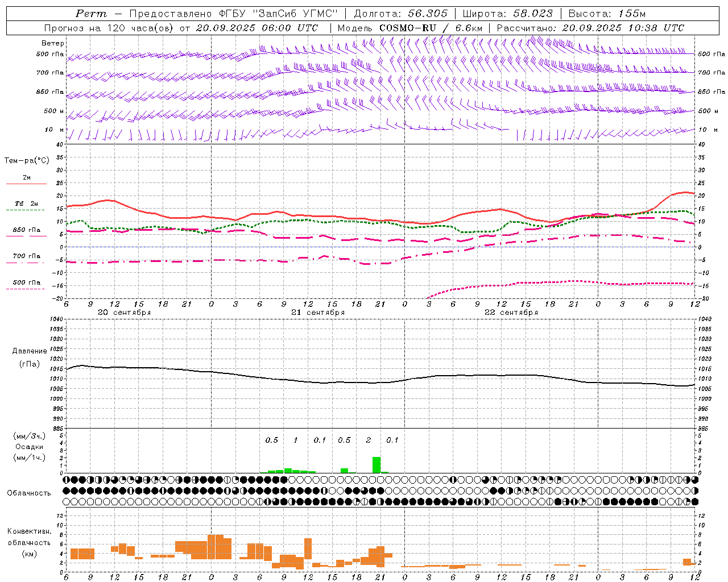This screenshot has height=582, width=728.
Task: Click the (мм/1ч.) precipitation unit label
Action: (x=30, y=458)
